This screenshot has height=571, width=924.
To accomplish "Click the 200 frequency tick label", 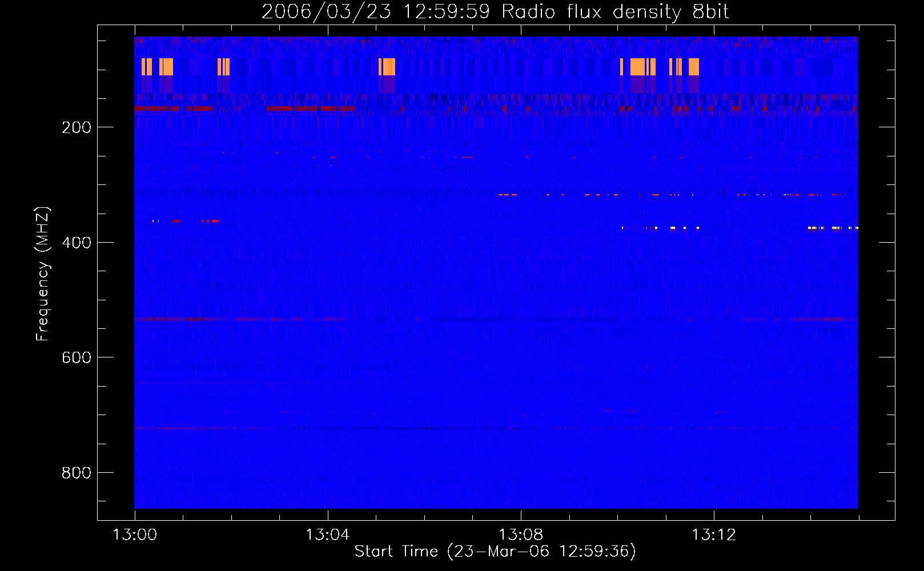I will pos(77,127).
